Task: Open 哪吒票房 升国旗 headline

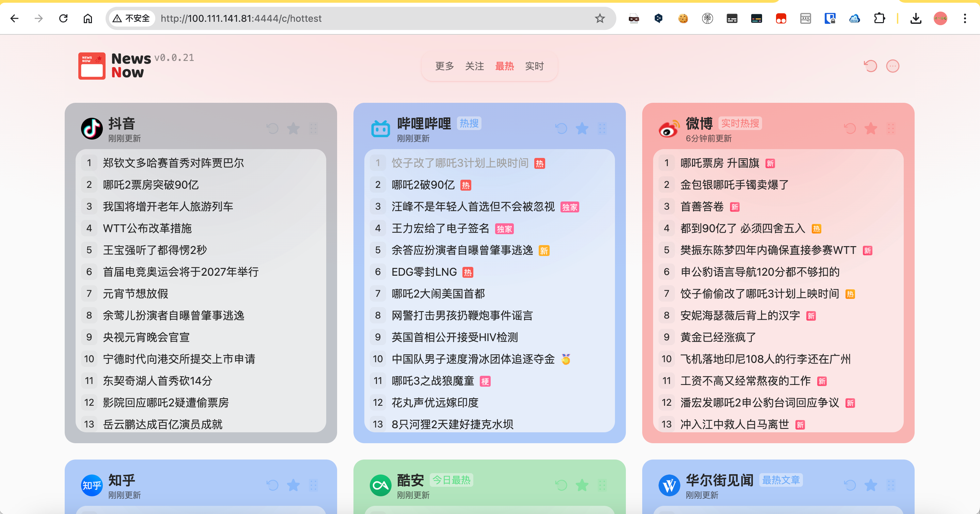Action: (720, 163)
